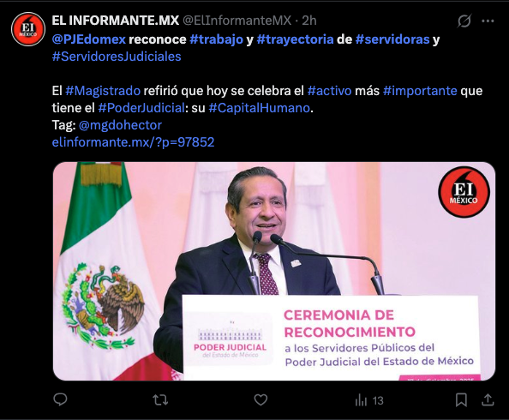Open the EL INFORMANTE.MX display name

click(x=115, y=21)
